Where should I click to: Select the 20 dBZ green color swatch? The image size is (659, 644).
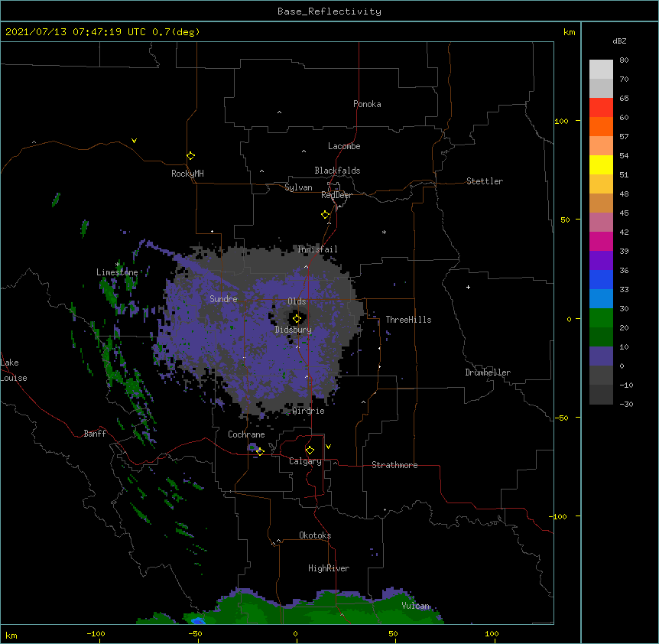[601, 318]
